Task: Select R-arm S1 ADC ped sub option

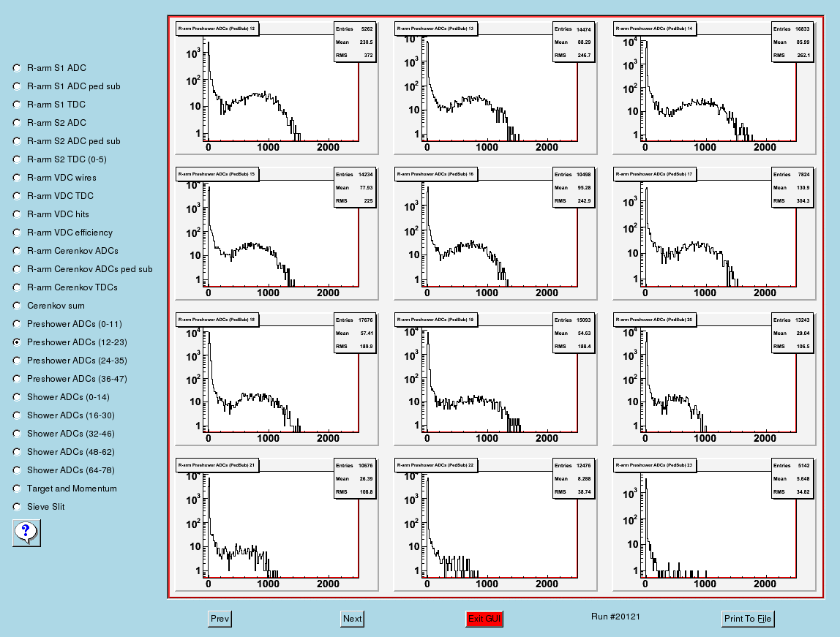Action: click(17, 86)
